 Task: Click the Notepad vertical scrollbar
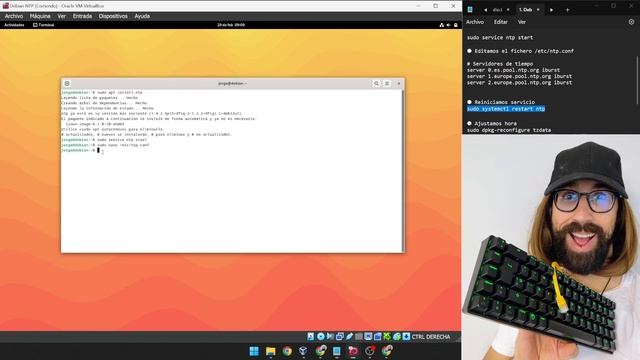[637, 80]
